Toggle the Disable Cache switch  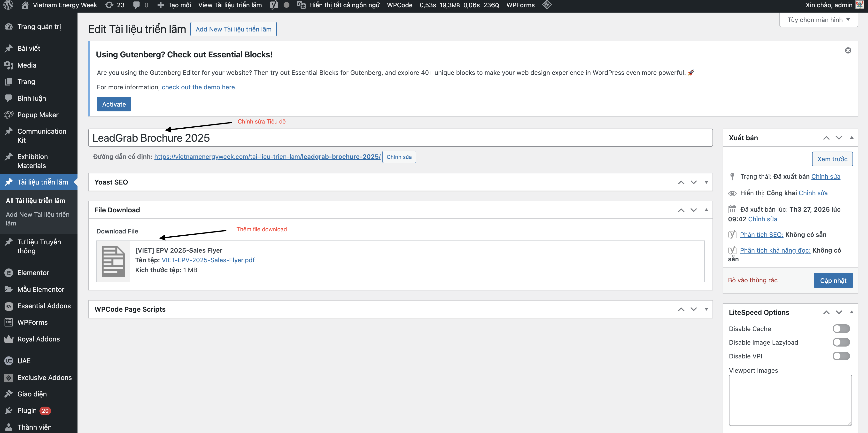(x=841, y=329)
